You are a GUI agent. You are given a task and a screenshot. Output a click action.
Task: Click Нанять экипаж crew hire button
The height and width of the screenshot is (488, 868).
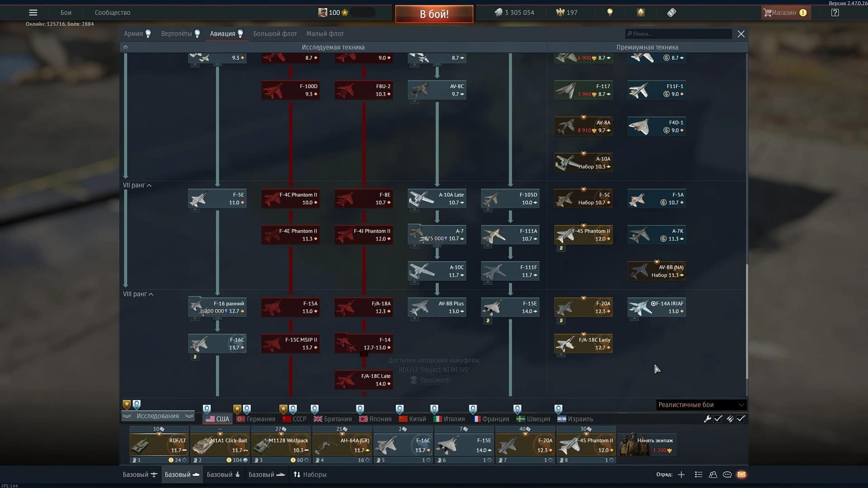pos(647,445)
